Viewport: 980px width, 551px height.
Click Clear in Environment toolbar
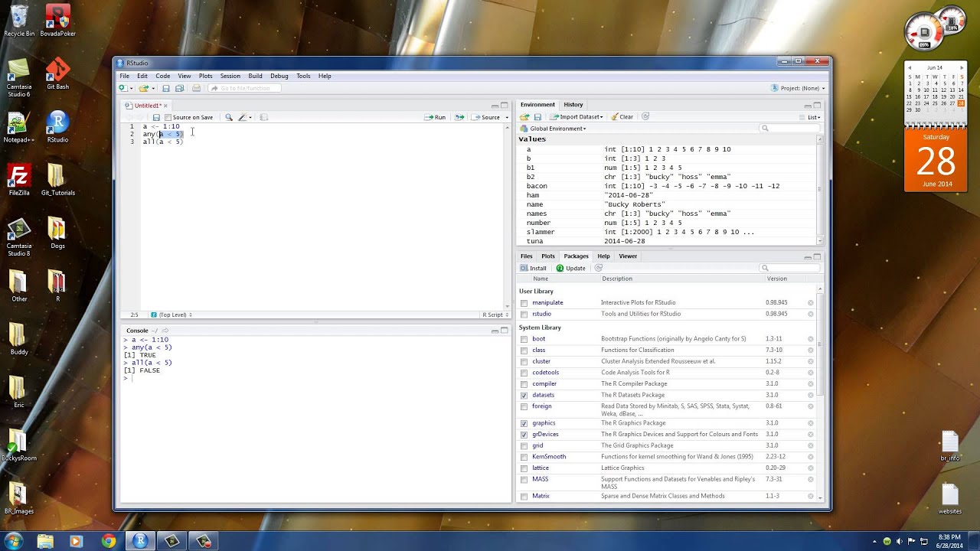tap(622, 117)
